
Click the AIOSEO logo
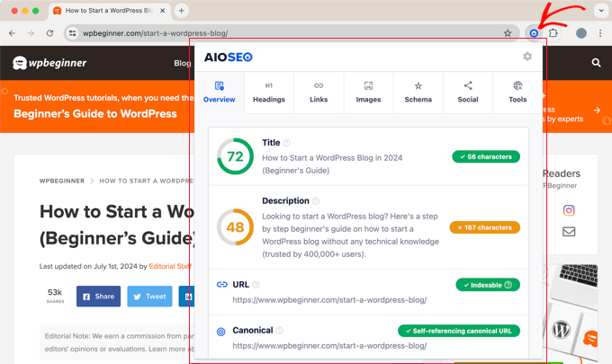(x=229, y=58)
